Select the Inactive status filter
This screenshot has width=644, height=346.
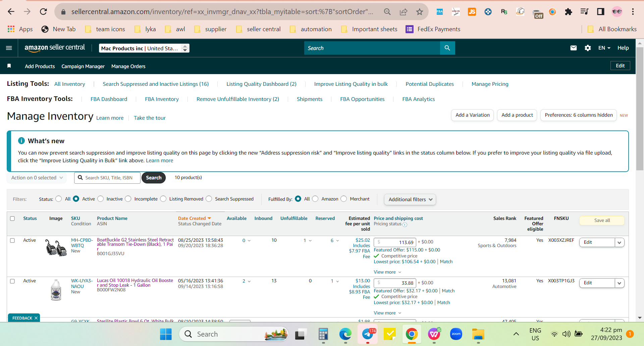click(101, 199)
